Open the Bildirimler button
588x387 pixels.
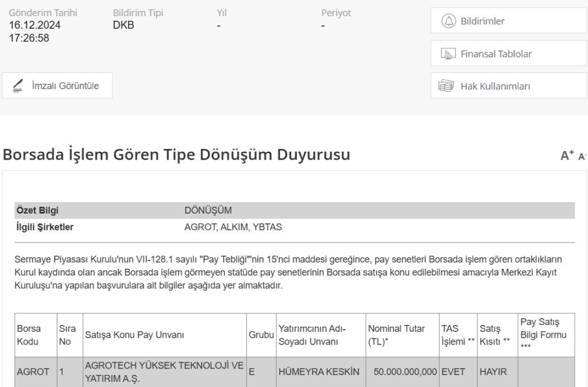tap(509, 21)
